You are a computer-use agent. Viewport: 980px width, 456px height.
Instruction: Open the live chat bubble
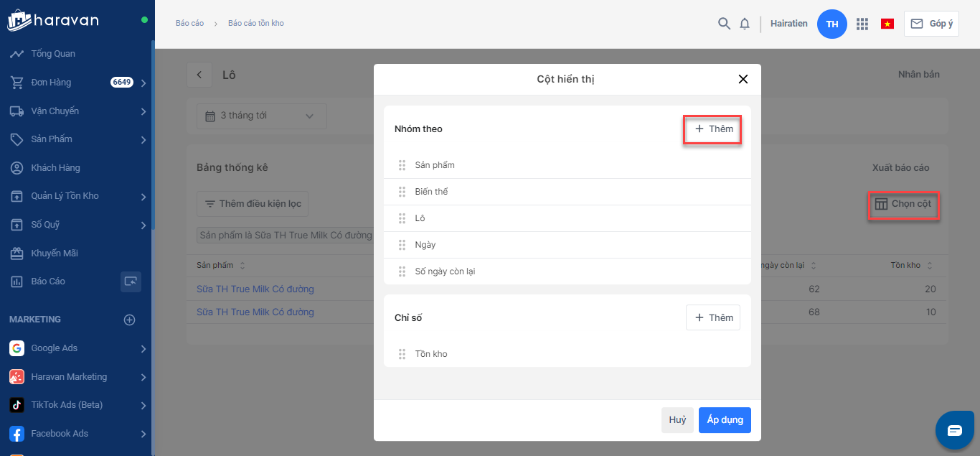(x=954, y=430)
